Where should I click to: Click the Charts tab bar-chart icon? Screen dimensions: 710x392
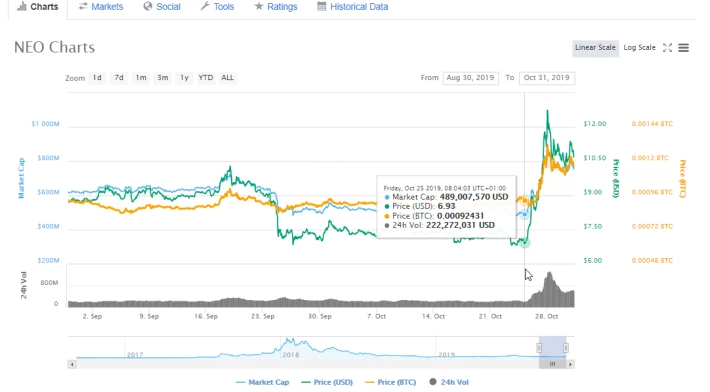(22, 6)
